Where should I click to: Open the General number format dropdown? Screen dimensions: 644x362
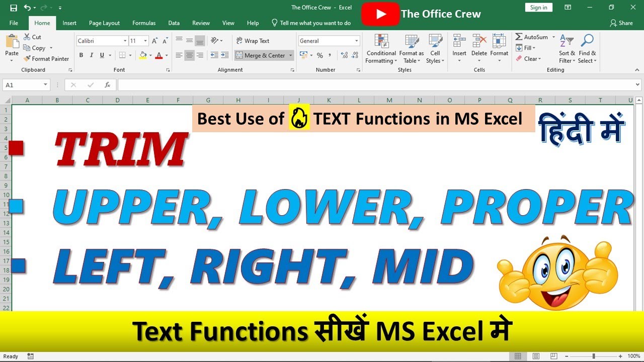pyautogui.click(x=357, y=41)
